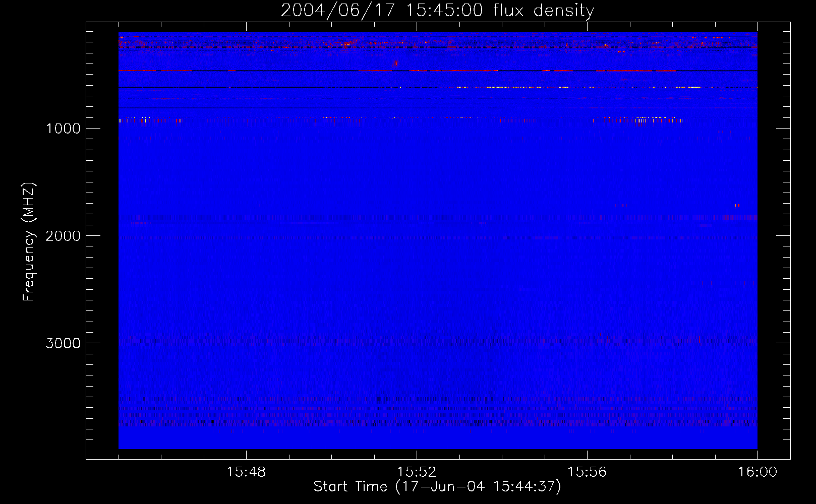Select the 15:52 time tick label
Viewport: 816px width, 504px height.
[417, 472]
